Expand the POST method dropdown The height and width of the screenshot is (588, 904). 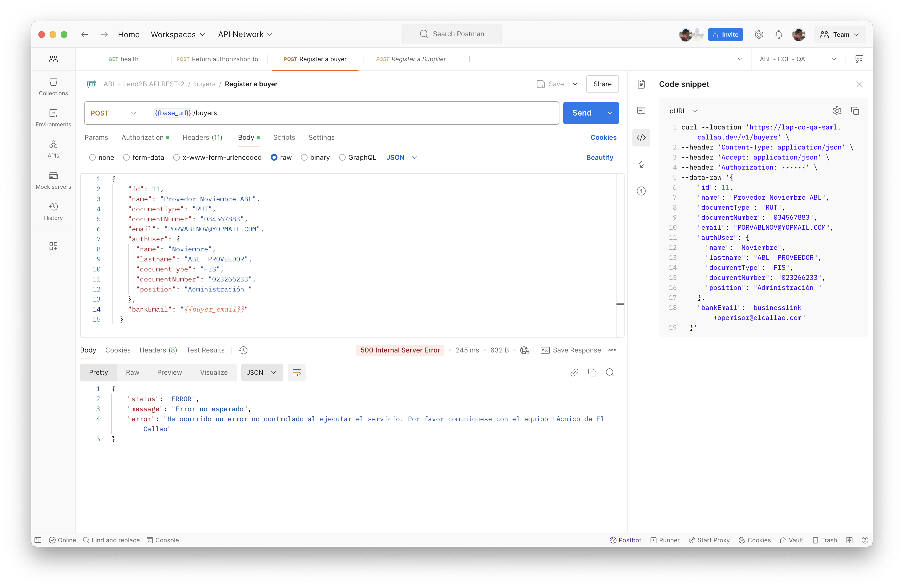click(x=113, y=113)
